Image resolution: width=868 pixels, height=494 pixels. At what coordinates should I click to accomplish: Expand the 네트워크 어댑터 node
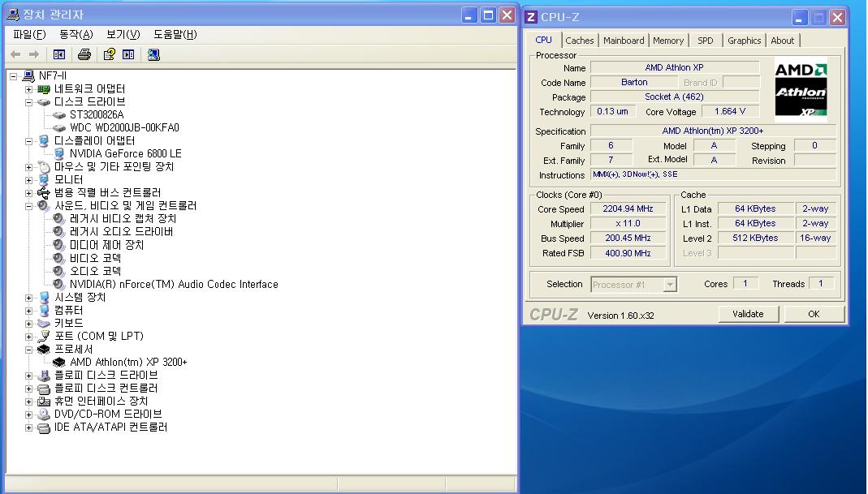pos(28,89)
